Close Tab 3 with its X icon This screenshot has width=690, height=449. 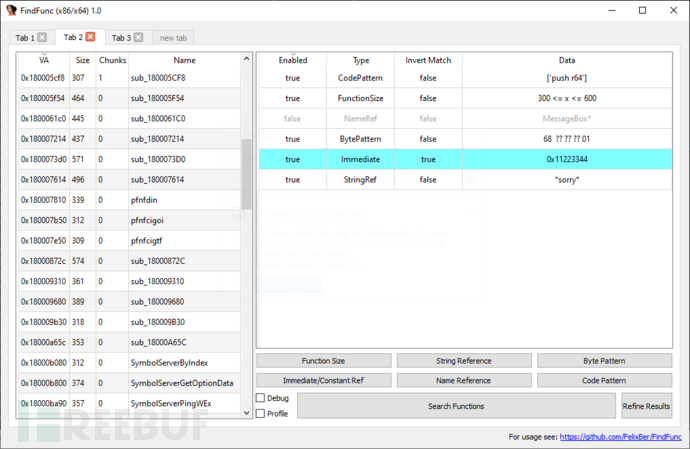pos(139,38)
